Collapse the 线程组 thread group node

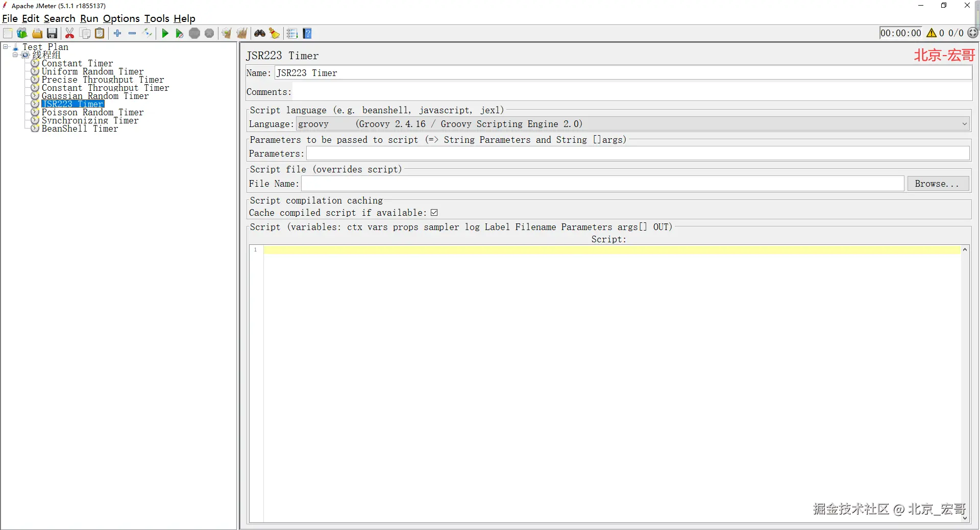[15, 55]
